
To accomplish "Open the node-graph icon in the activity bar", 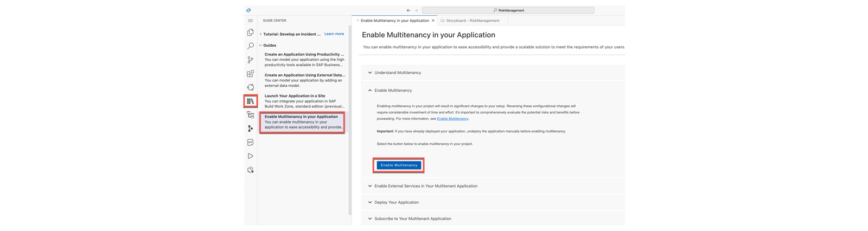I will point(250,129).
